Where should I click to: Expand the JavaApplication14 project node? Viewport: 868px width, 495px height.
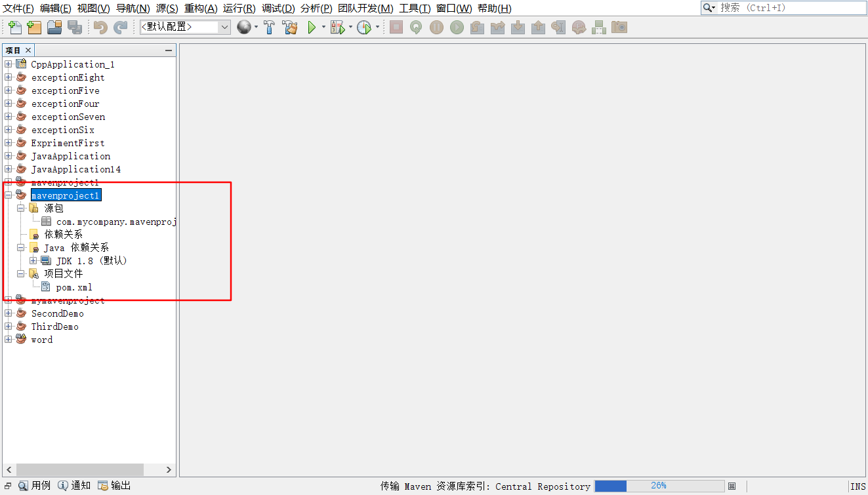[x=9, y=169]
